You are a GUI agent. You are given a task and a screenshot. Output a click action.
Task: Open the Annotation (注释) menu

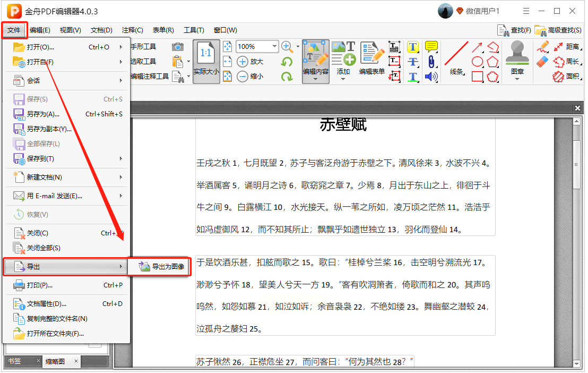pyautogui.click(x=133, y=30)
